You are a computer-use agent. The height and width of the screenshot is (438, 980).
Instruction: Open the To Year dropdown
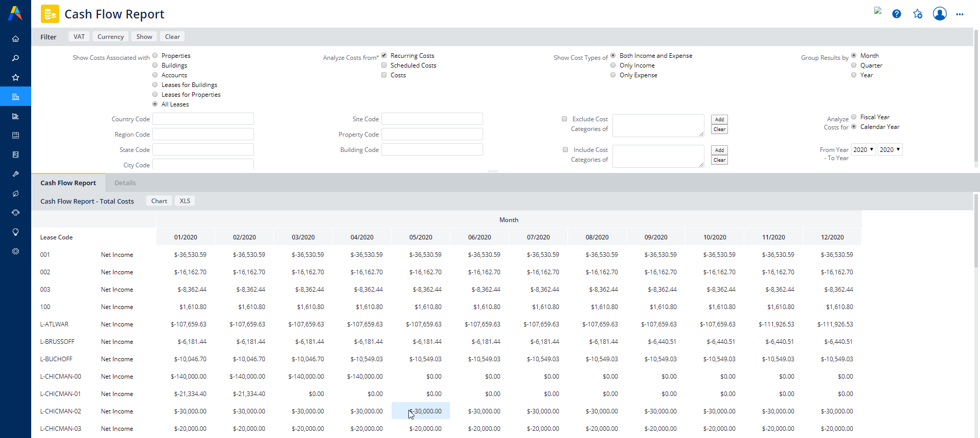coord(890,150)
